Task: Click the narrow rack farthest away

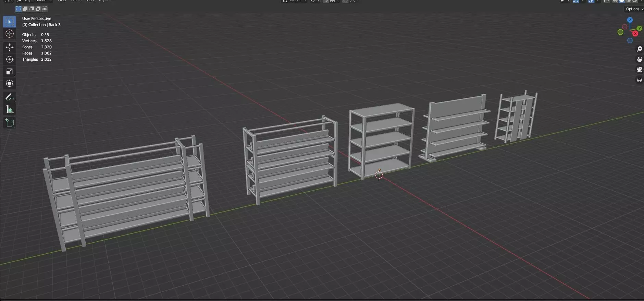Action: click(516, 117)
